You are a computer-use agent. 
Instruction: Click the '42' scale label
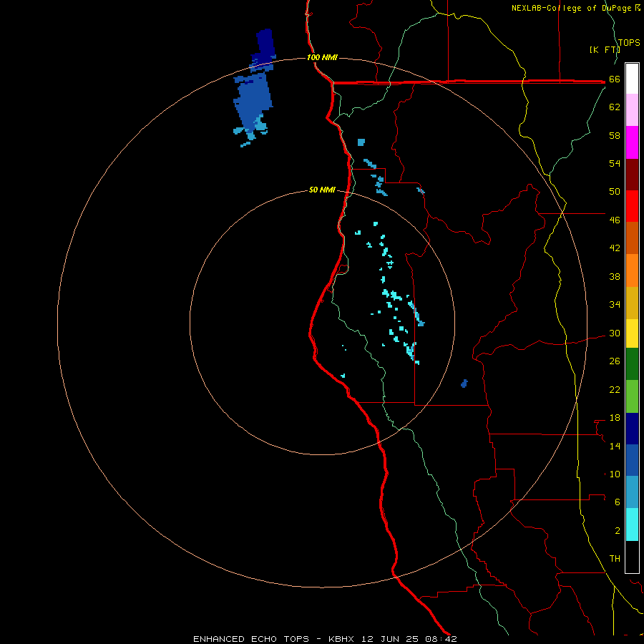[615, 248]
